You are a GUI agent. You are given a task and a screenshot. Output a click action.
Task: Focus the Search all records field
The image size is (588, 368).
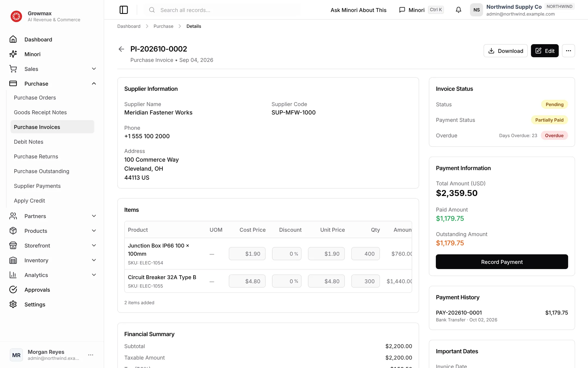point(223,10)
